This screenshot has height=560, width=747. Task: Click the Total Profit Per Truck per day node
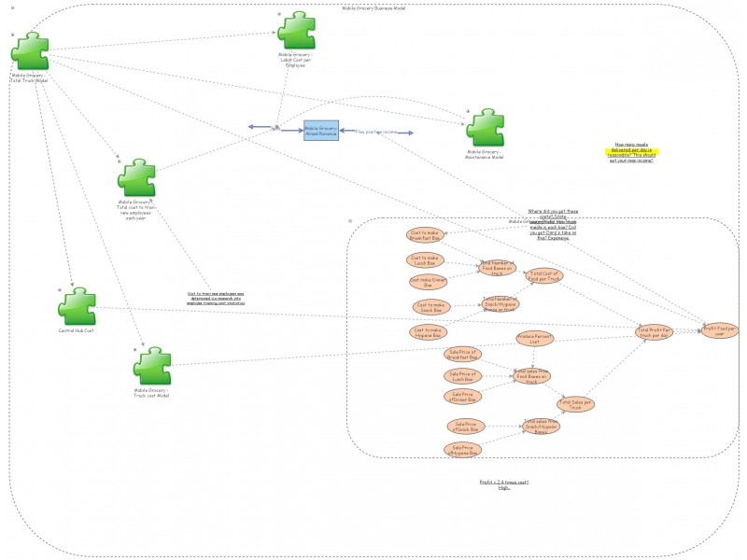pyautogui.click(x=653, y=334)
